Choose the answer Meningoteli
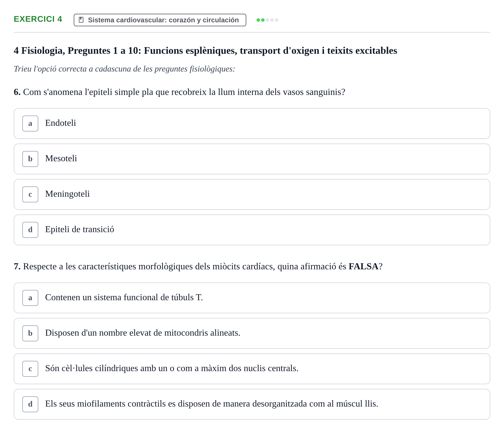 point(252,194)
